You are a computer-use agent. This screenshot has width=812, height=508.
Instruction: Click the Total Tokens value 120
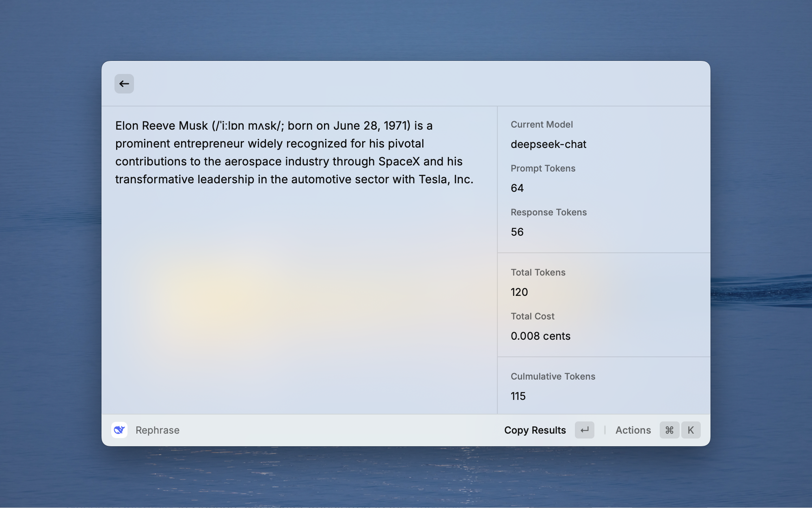click(519, 292)
